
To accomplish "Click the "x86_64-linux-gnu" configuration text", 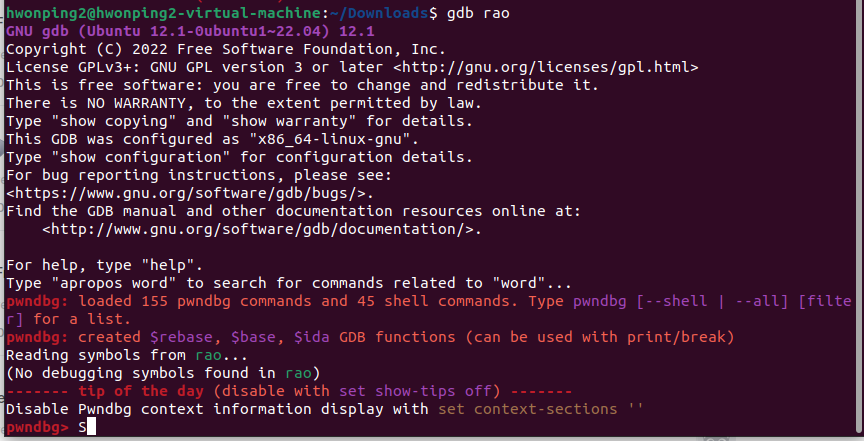I will click(330, 139).
